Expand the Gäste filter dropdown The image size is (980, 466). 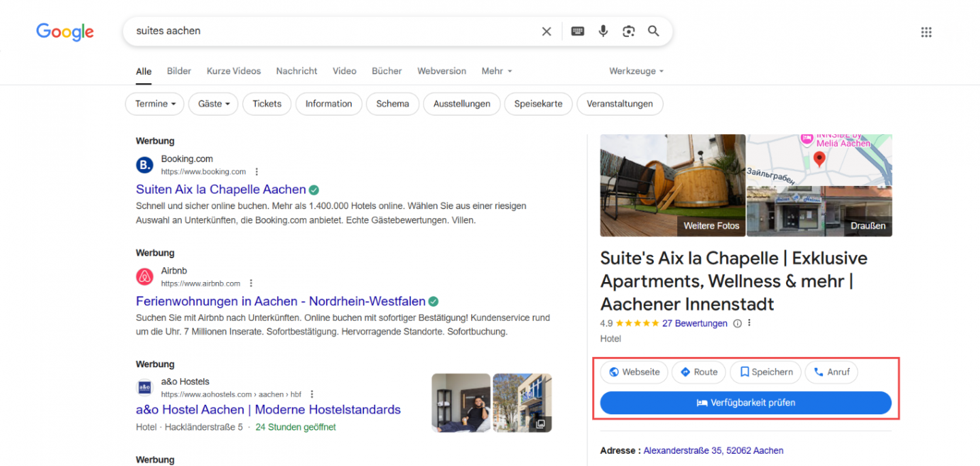(213, 104)
